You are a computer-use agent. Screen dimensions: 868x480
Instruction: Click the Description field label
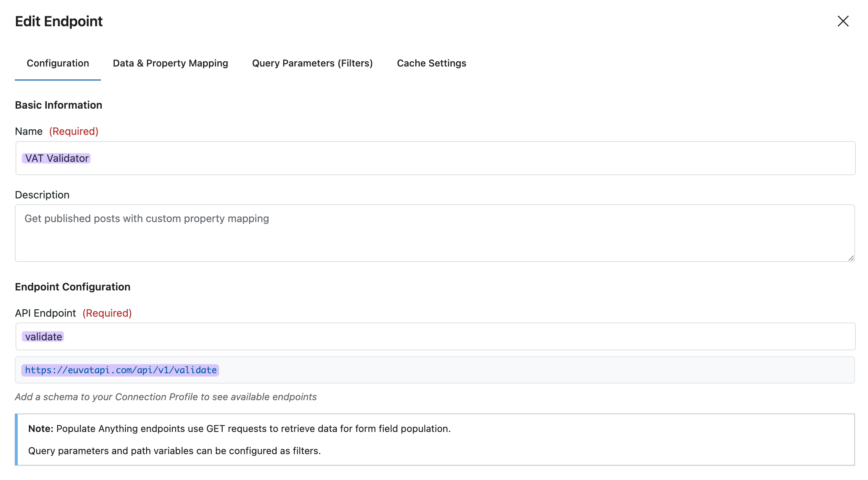42,195
